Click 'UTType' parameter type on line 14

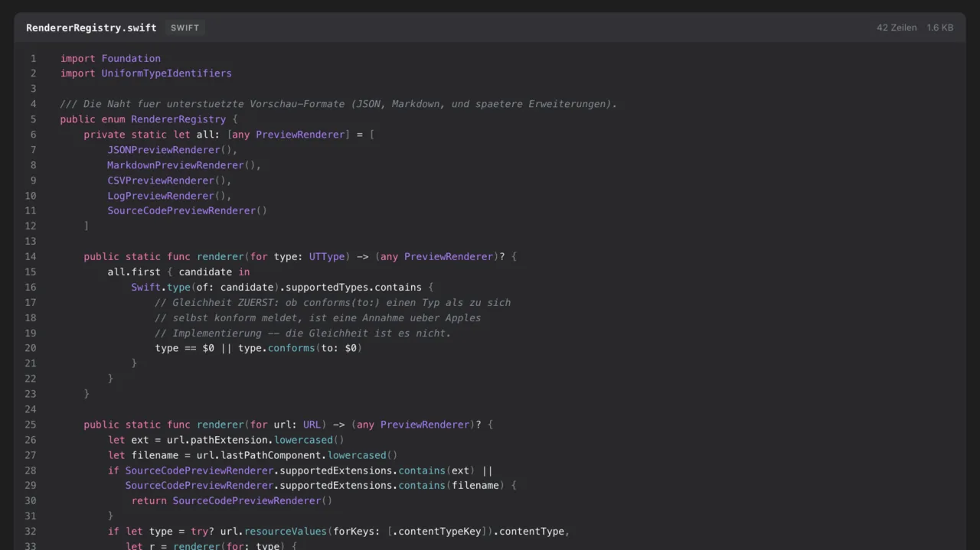pos(327,256)
